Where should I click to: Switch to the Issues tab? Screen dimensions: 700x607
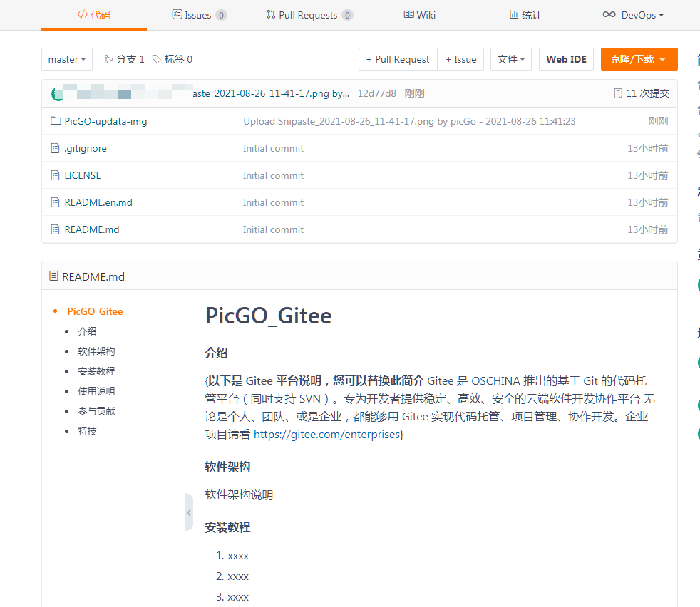click(200, 15)
